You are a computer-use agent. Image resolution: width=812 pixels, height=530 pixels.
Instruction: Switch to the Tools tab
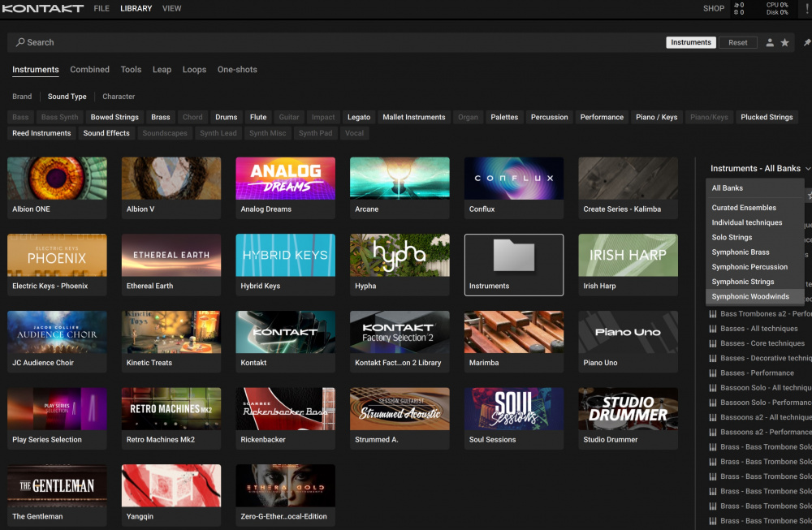[x=131, y=69]
